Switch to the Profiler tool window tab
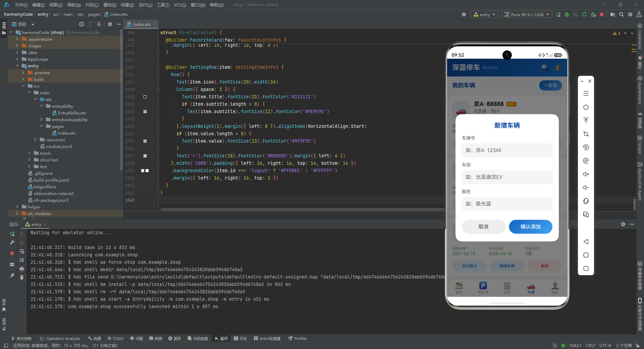 coord(297,339)
